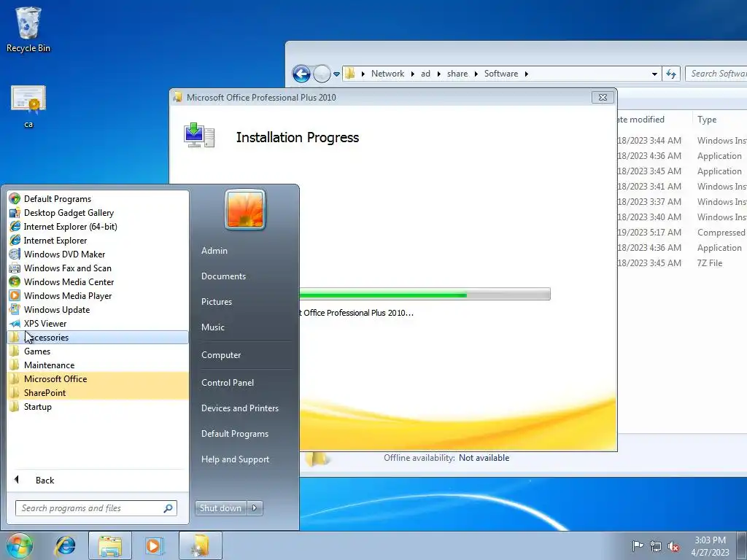Open Music from the Start menu
Viewport: 747px width, 560px height.
213,327
